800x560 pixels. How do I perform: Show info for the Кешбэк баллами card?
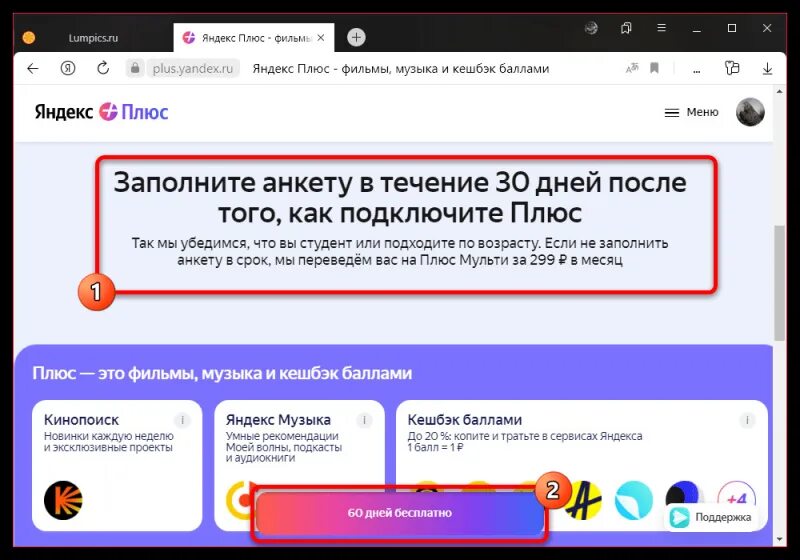coord(747,420)
